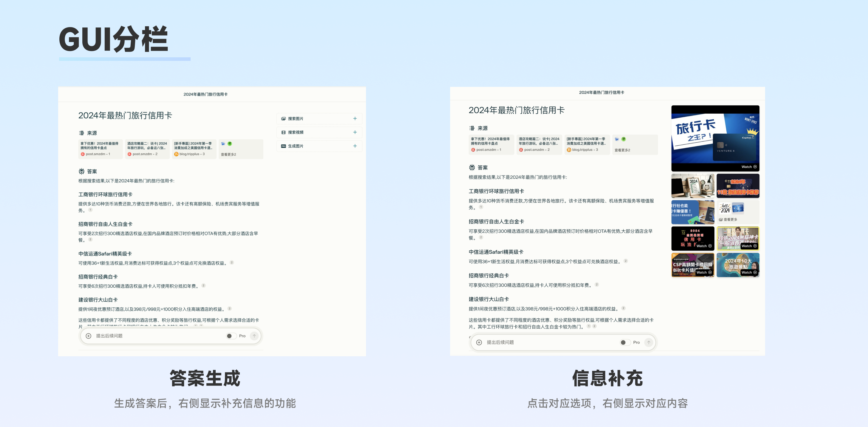In left panel, expand the 搜索图片 row

click(319, 119)
